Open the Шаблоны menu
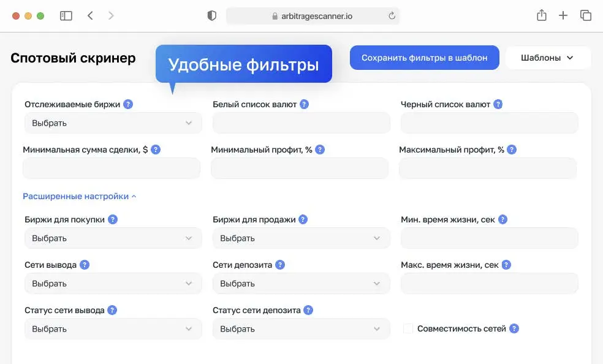This screenshot has width=603, height=364. tap(547, 58)
